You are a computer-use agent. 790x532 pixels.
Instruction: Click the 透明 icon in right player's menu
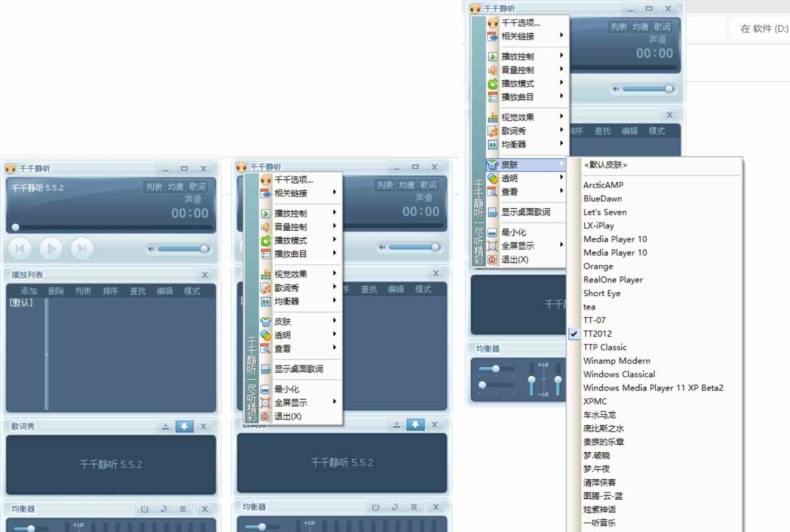click(x=493, y=178)
